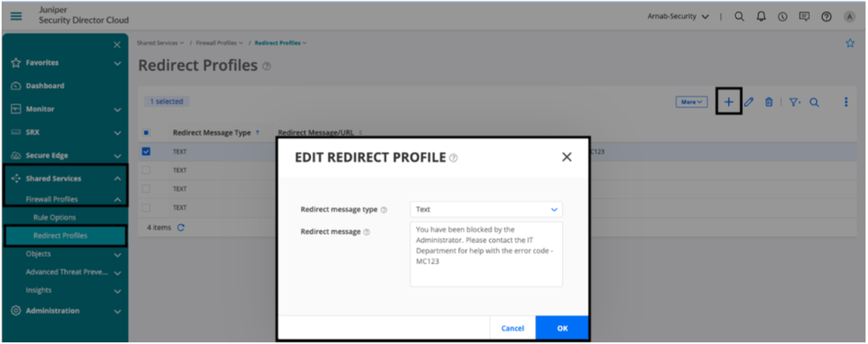Select Dashboard in the left navigation

[43, 85]
